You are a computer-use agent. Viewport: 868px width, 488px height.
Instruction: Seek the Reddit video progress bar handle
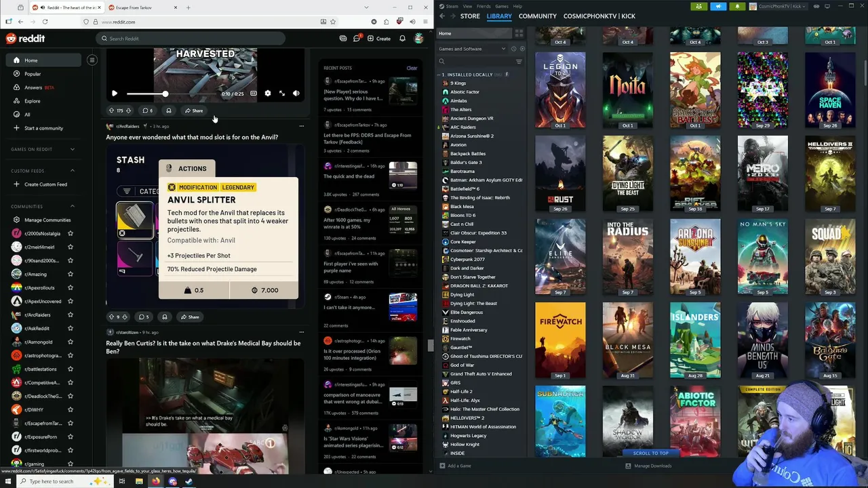[165, 94]
